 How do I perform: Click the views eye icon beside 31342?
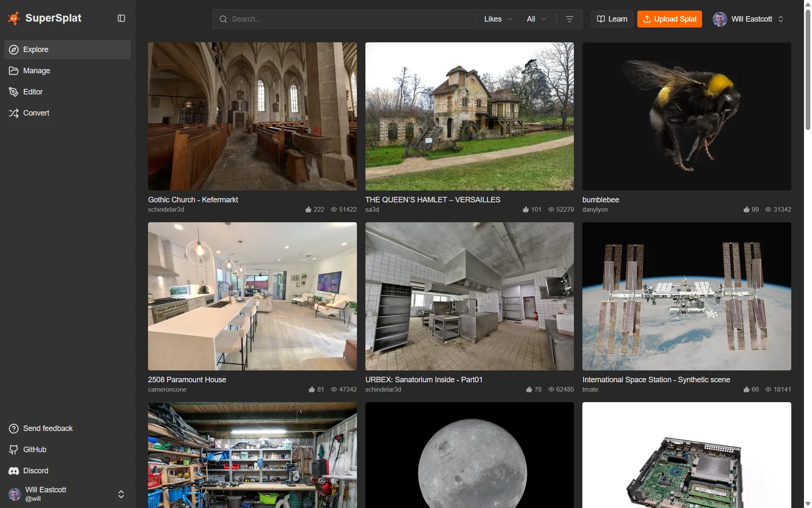(768, 210)
